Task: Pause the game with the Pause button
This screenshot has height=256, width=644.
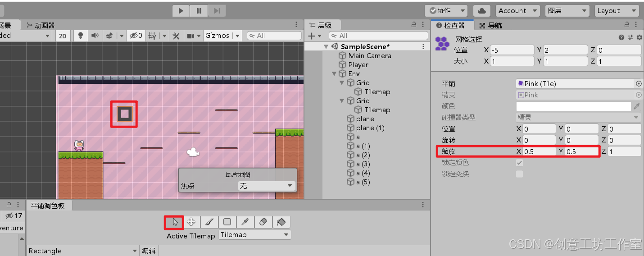Action: (x=199, y=11)
